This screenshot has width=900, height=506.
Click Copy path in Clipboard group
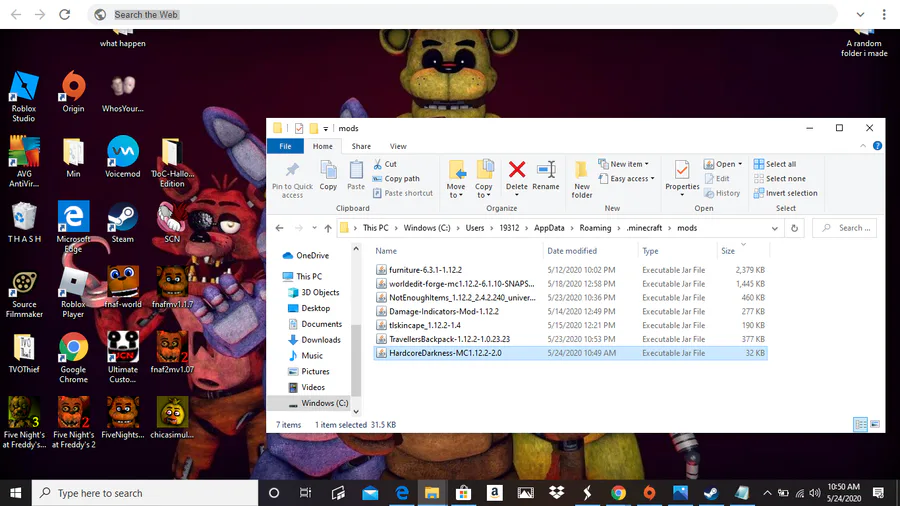pyautogui.click(x=396, y=178)
